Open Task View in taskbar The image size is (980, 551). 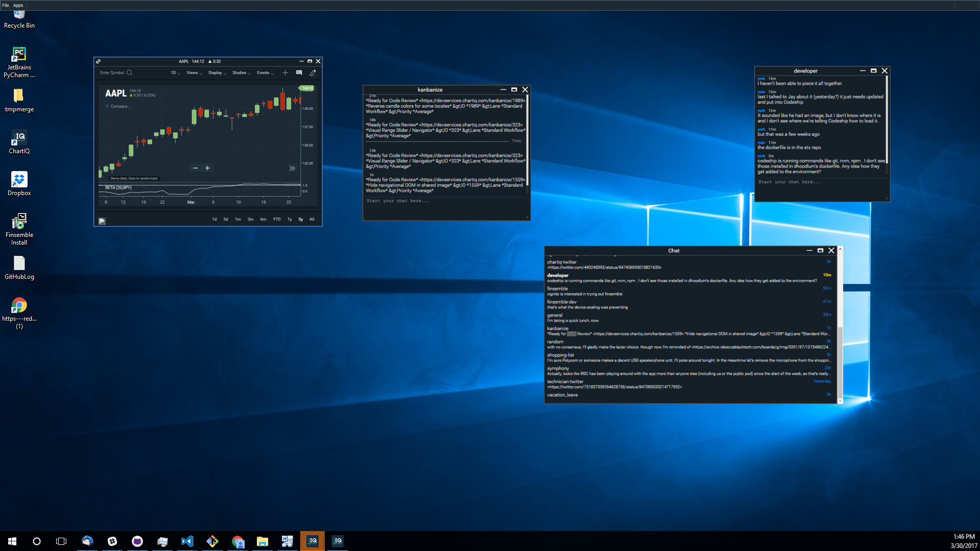coord(61,541)
